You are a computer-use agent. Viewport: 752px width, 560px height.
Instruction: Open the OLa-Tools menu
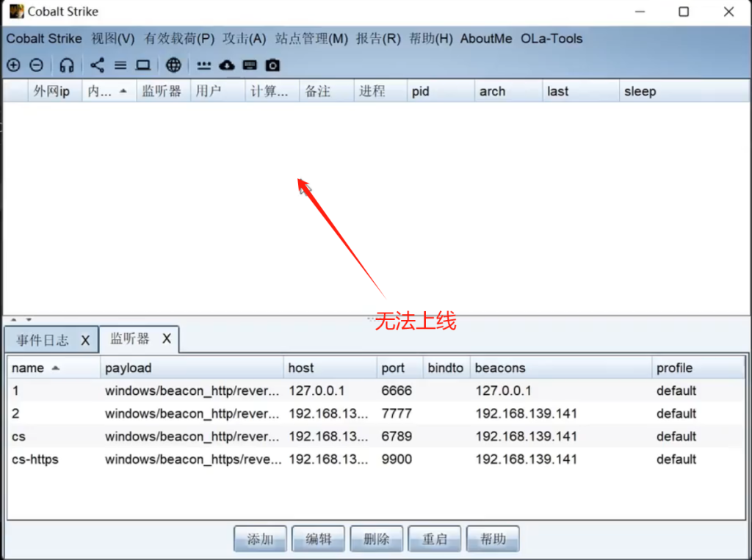552,39
